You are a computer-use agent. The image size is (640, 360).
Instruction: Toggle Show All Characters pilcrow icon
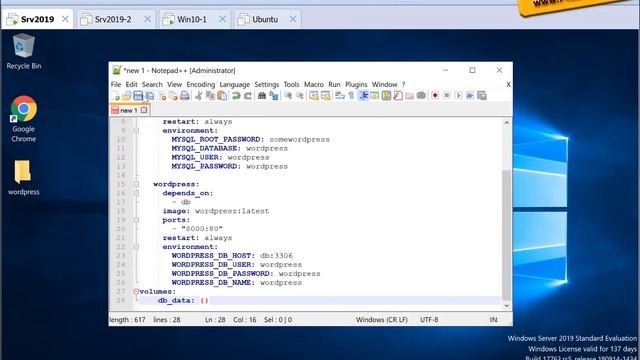[351, 96]
